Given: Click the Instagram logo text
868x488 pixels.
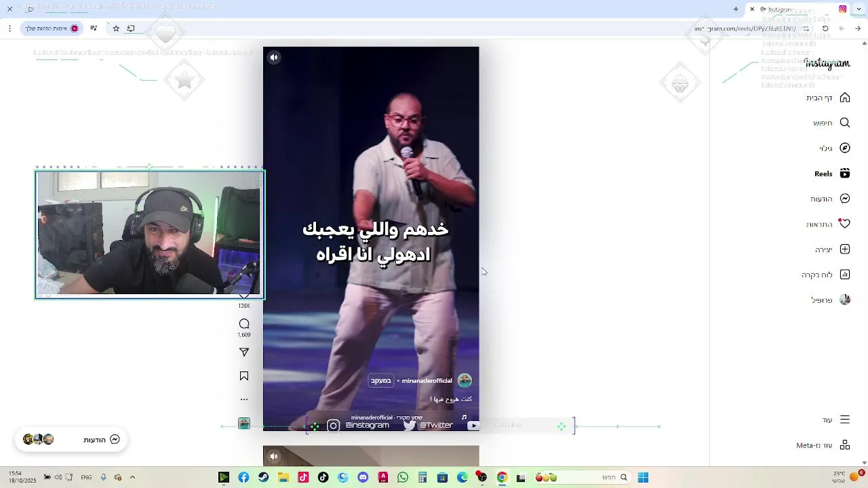Looking at the screenshot, I should tap(827, 64).
